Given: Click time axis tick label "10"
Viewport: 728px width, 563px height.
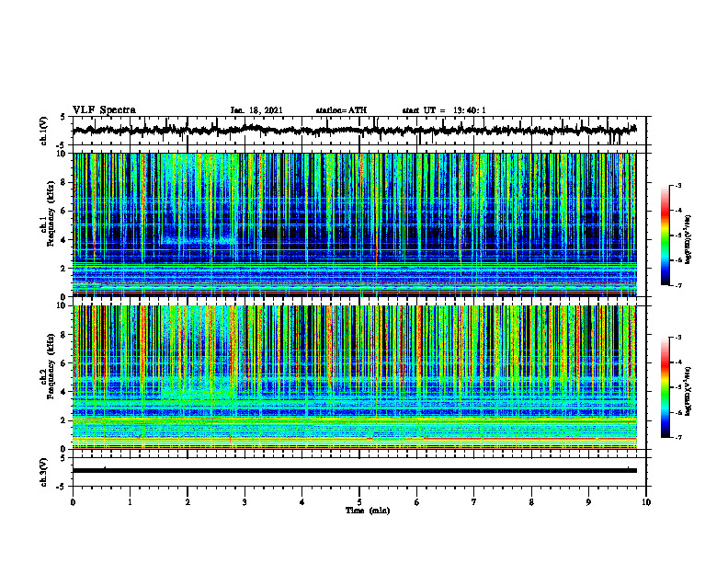Looking at the screenshot, I should (646, 502).
